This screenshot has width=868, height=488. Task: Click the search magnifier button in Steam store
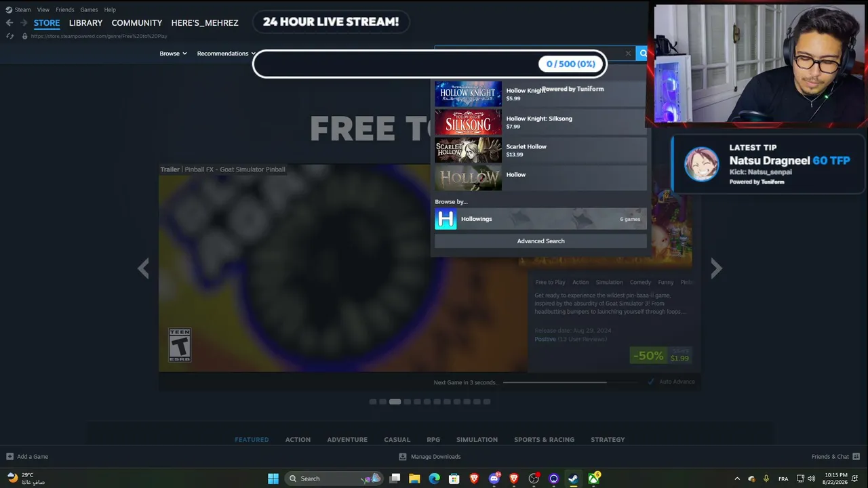point(643,54)
